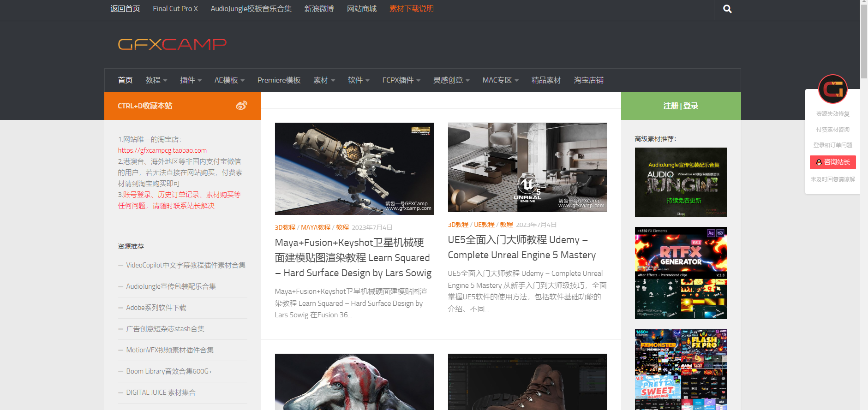
Task: Open the brown boot post thumbnail
Action: coord(527,382)
